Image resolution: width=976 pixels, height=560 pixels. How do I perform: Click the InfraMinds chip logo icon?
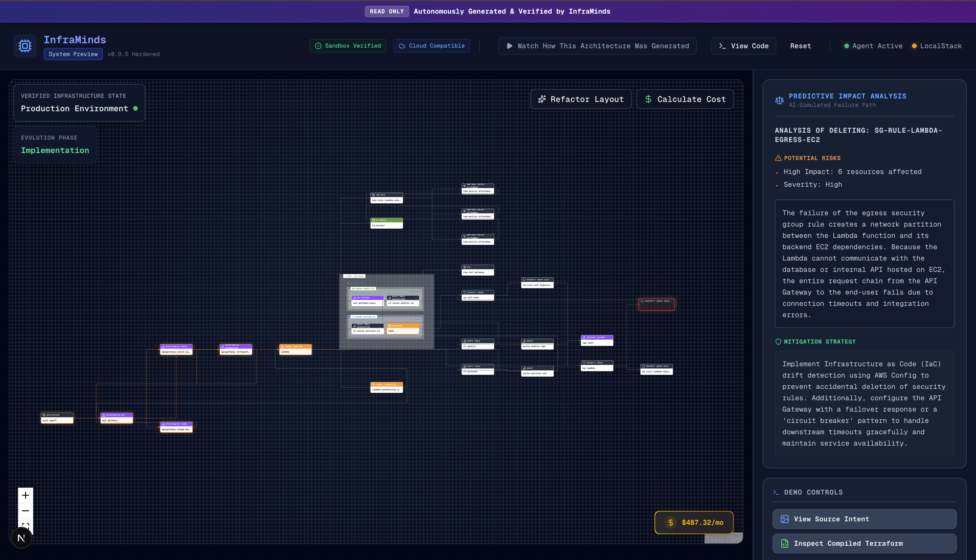pos(25,46)
